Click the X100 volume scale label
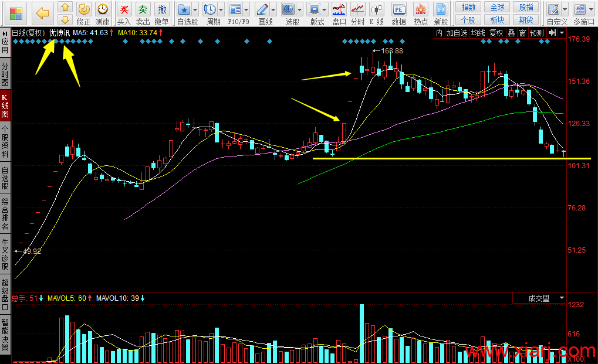 [x=576, y=359]
